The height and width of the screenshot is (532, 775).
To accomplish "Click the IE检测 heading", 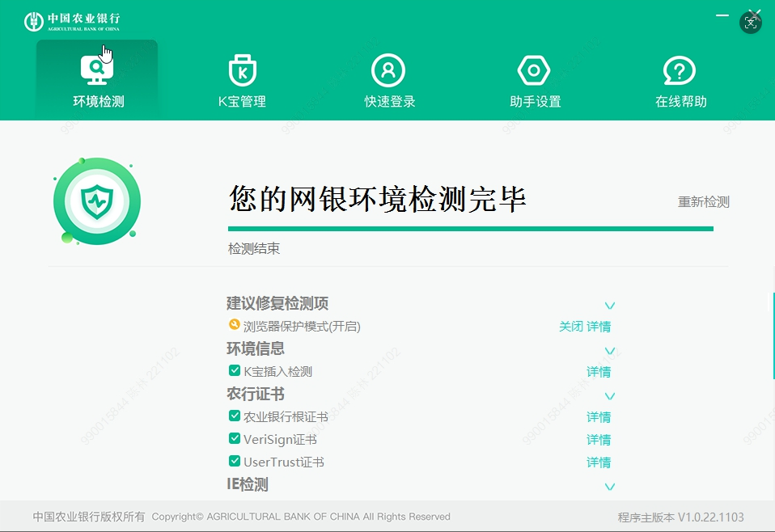I will [x=247, y=484].
